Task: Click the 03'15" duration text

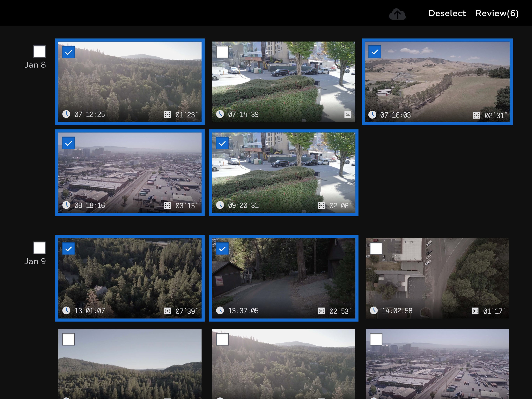Action: 186,206
